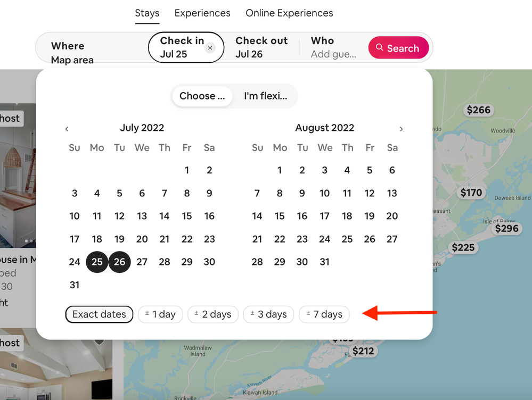Choose the ± 1 day flexibility option

pos(160,314)
